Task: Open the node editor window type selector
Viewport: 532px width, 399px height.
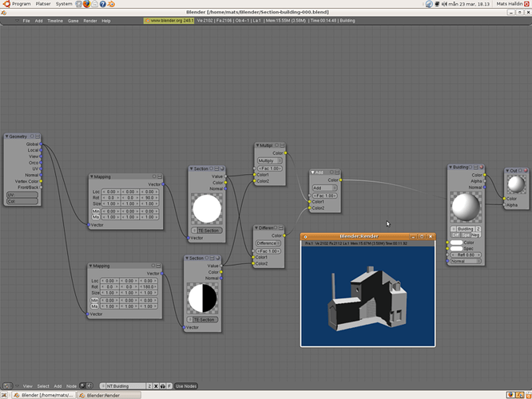Action: point(7,385)
